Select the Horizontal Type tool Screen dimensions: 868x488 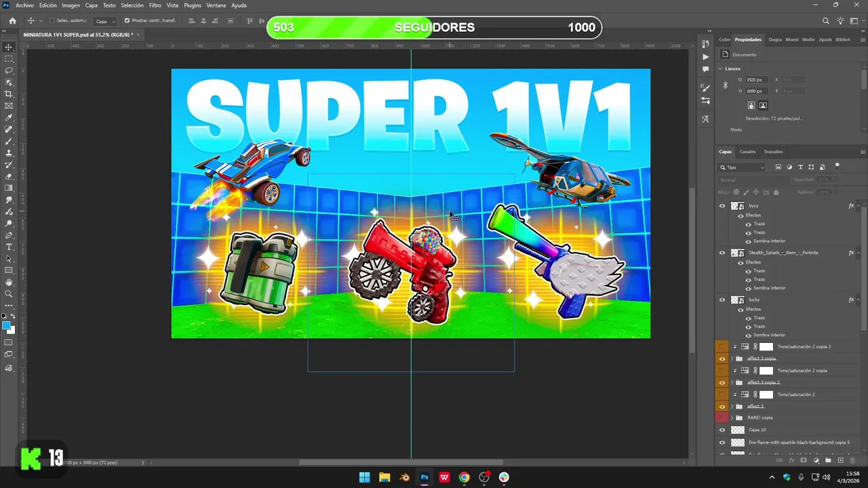coord(9,247)
